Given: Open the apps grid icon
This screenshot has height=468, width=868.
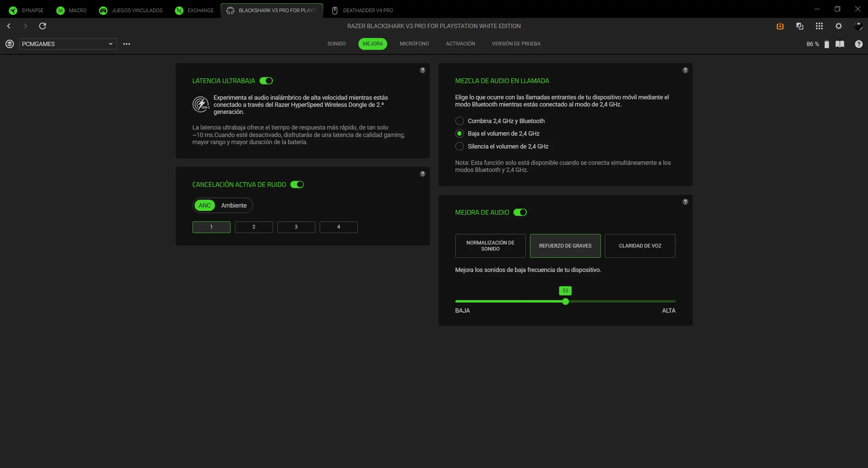Looking at the screenshot, I should click(x=819, y=26).
